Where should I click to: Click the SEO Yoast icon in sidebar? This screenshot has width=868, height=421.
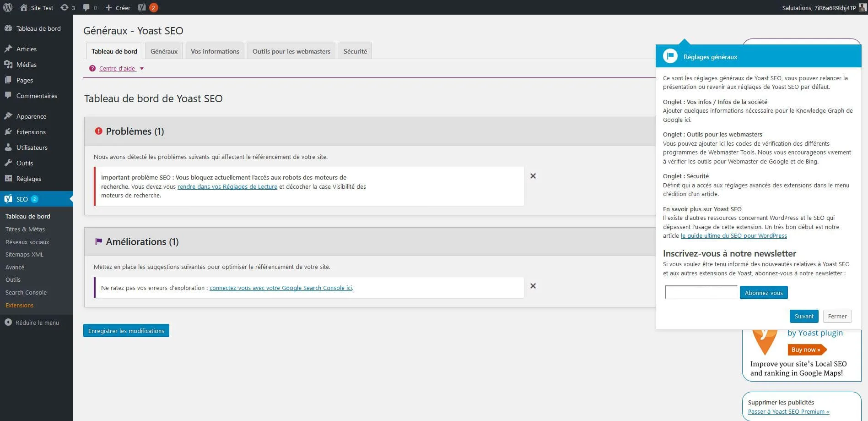8,199
